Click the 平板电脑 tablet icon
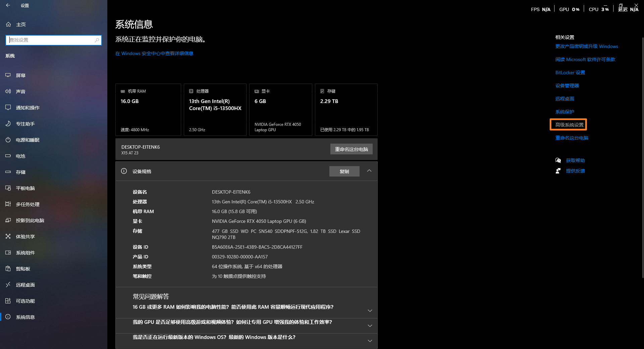The height and width of the screenshot is (349, 644). (8, 188)
